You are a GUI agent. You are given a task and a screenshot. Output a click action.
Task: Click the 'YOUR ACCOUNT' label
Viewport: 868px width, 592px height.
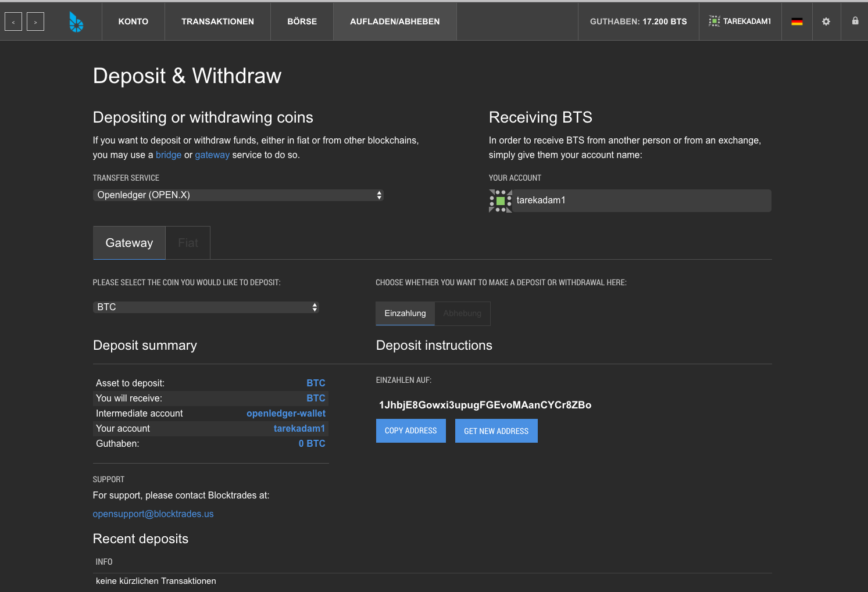coord(515,178)
